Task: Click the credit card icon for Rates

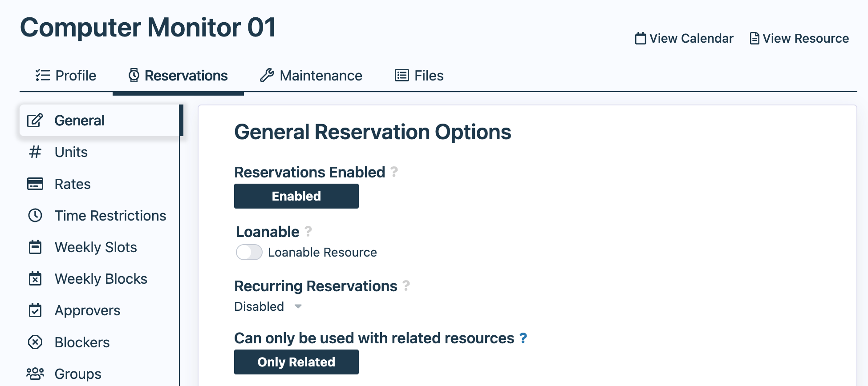Action: click(x=35, y=184)
